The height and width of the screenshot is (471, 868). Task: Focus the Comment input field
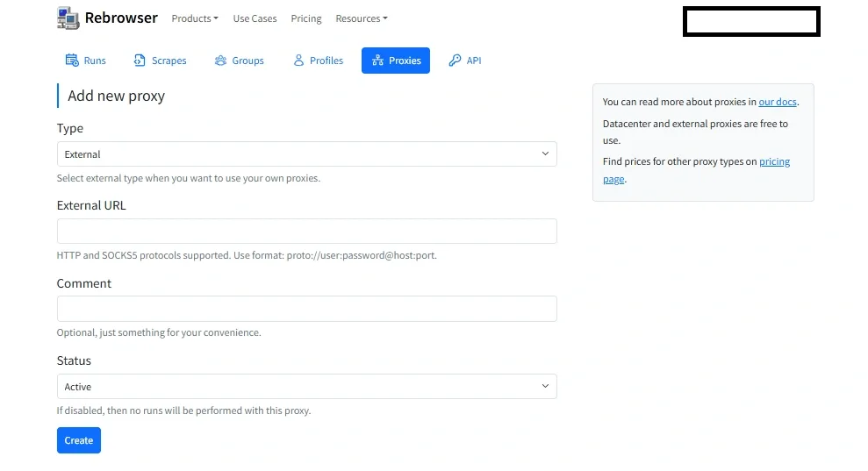(306, 309)
